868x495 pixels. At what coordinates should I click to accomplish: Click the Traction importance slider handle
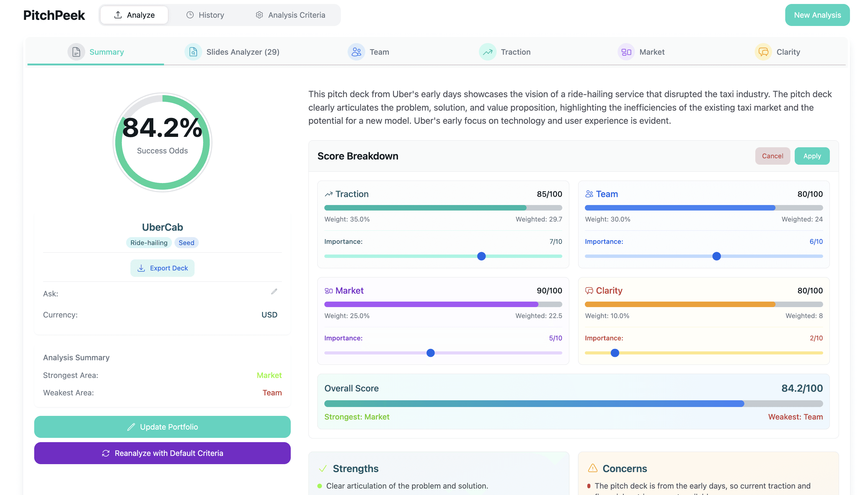pyautogui.click(x=481, y=256)
